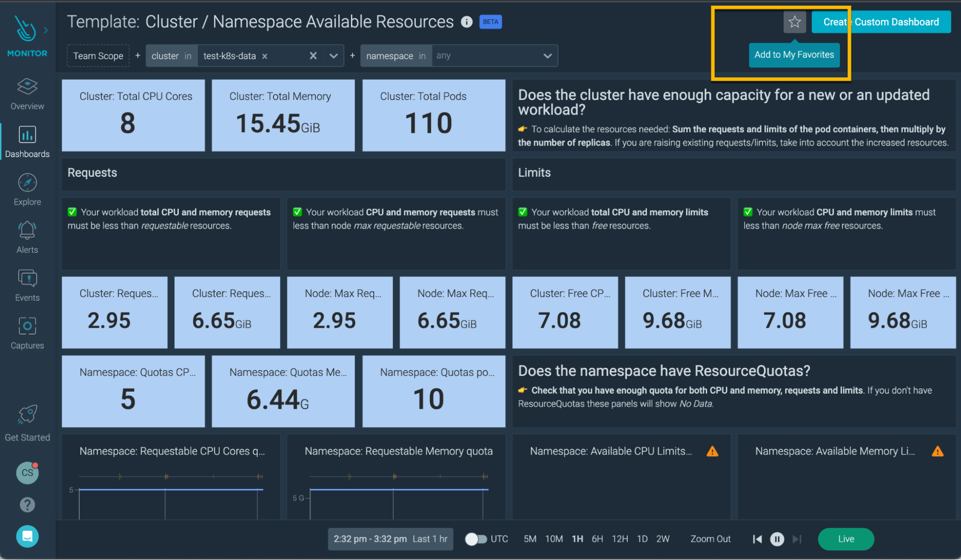Open the help question mark icon
961x560 pixels.
click(27, 504)
